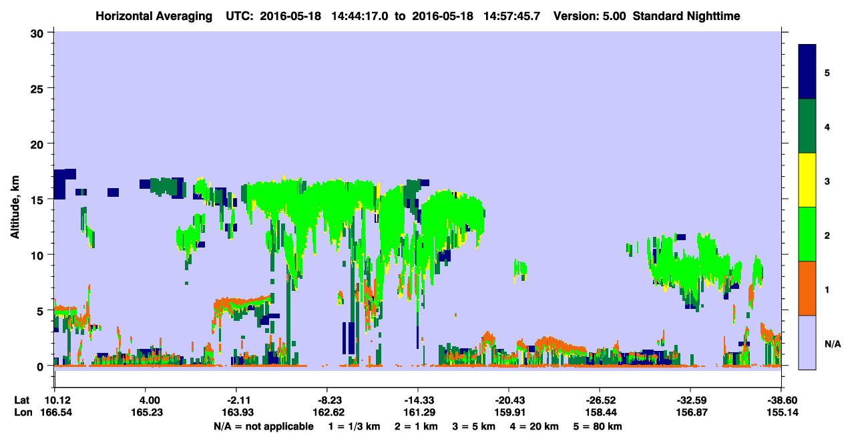Click the lavender N/A color bar segment
Viewport: 868px width, 445px height.
coord(807,342)
